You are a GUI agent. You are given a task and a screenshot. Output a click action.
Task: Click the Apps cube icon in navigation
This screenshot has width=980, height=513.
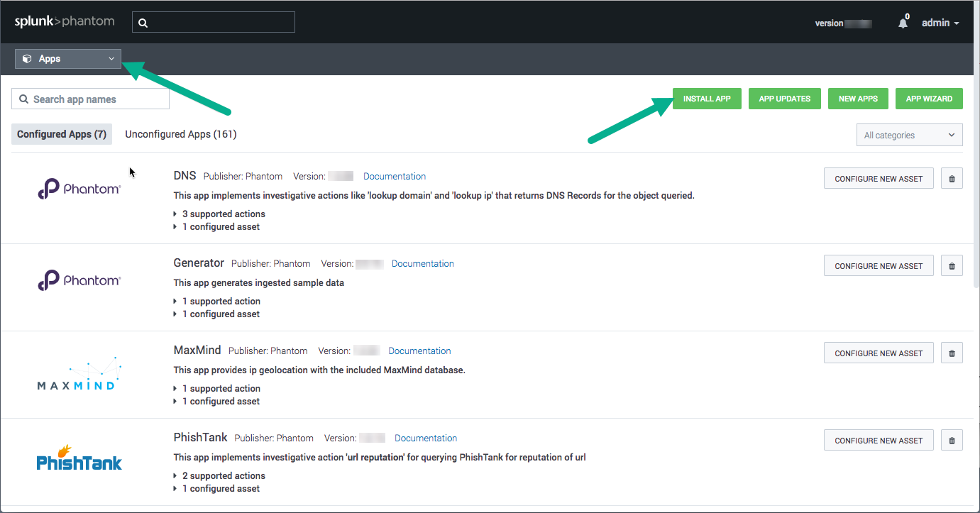[x=27, y=59]
